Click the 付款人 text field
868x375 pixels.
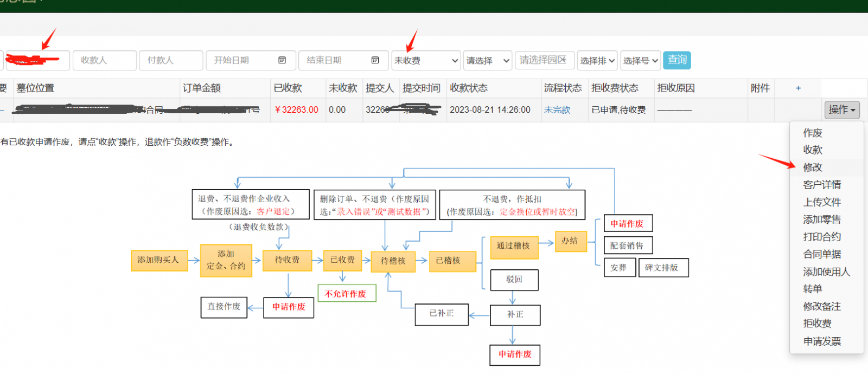171,60
